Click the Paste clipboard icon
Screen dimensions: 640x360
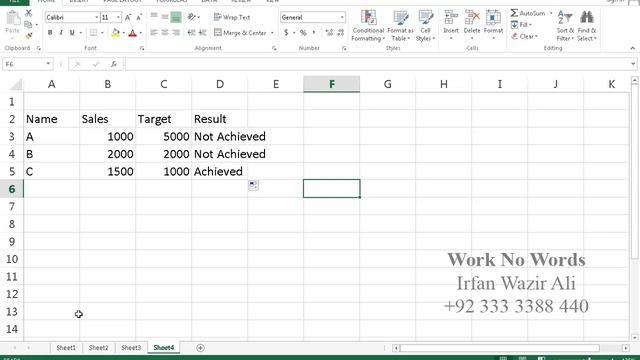point(13,18)
